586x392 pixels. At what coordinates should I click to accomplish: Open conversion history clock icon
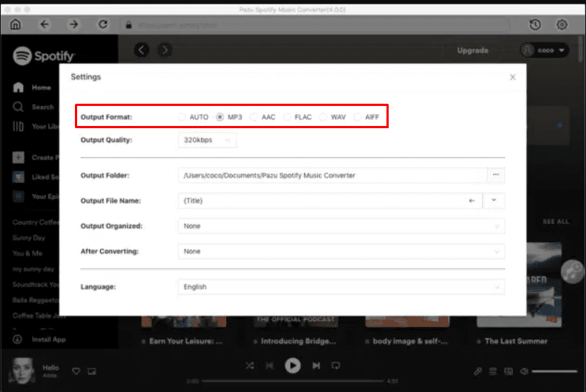pyautogui.click(x=535, y=24)
